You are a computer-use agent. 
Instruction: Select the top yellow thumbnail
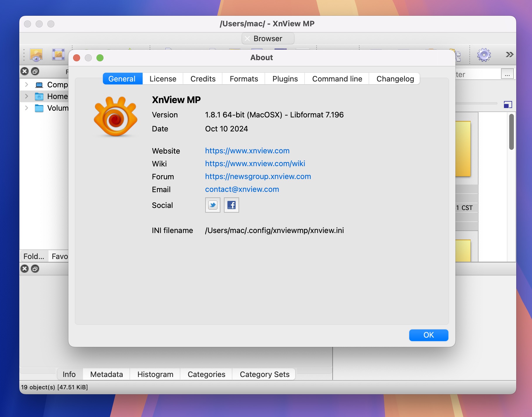[x=463, y=149]
